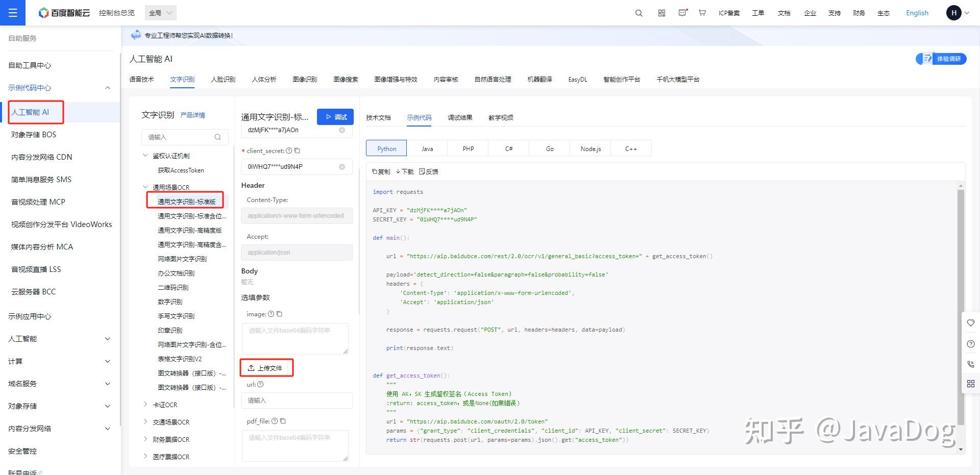Open the 全局 region dropdown

160,13
